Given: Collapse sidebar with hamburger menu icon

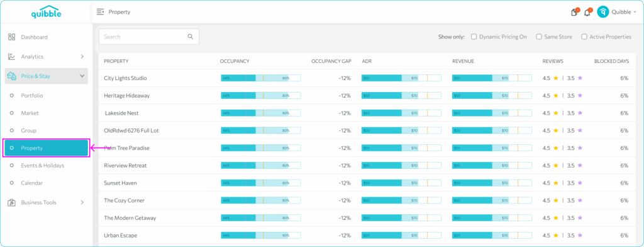Looking at the screenshot, I should (100, 12).
